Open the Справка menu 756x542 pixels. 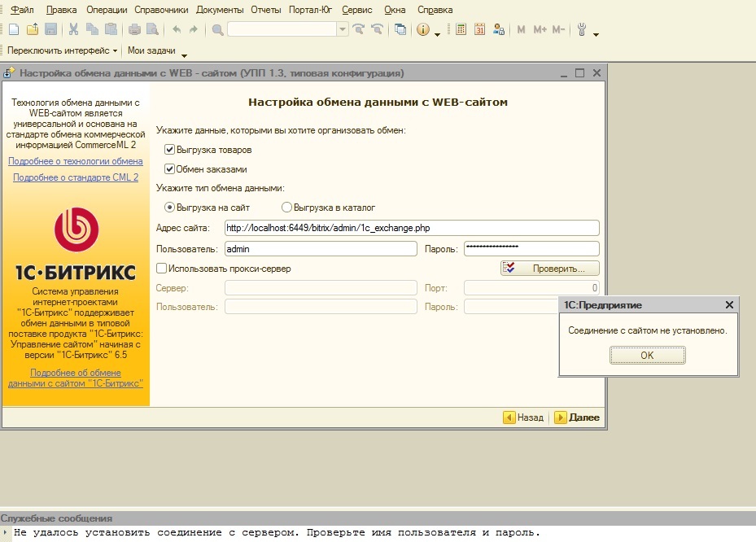[x=435, y=10]
